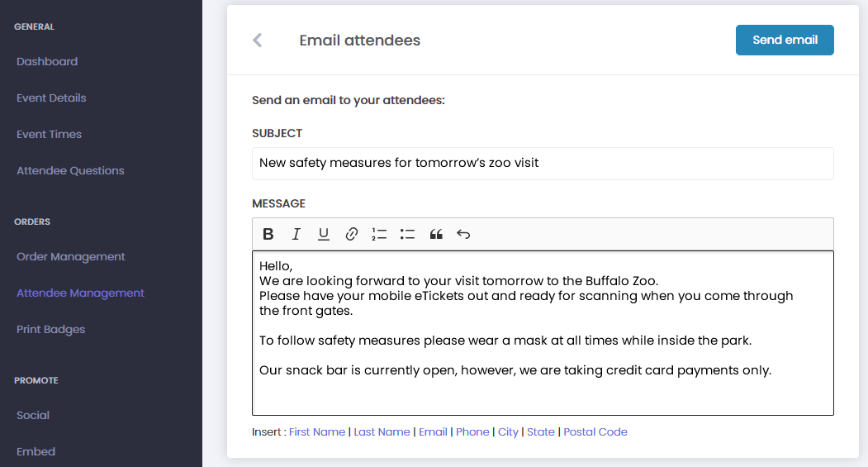Screen dimensions: 868x467
Task: Insert the First Name placeholder
Action: [x=317, y=431]
